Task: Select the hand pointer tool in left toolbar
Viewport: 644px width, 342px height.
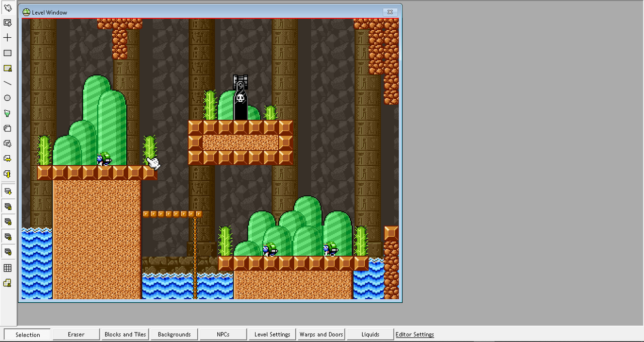Action: (8, 8)
